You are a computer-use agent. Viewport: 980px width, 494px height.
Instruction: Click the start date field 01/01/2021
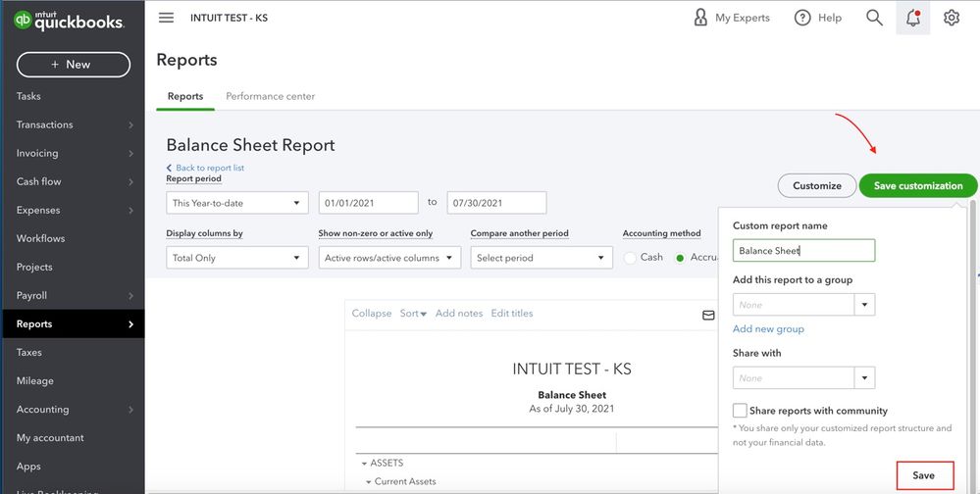click(x=368, y=203)
